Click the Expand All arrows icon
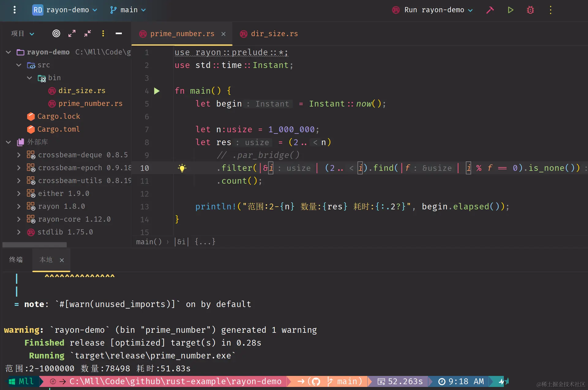 click(x=72, y=33)
